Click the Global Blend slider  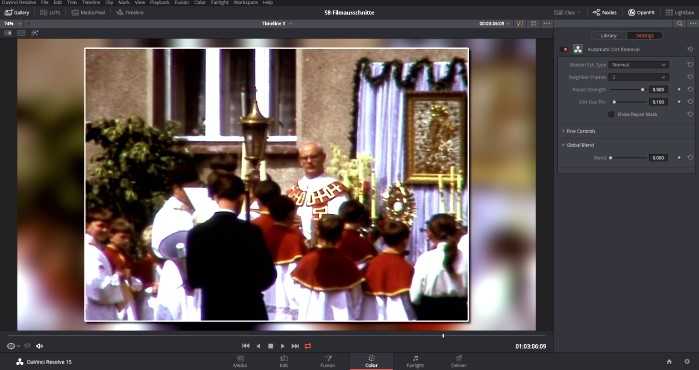[x=628, y=158]
